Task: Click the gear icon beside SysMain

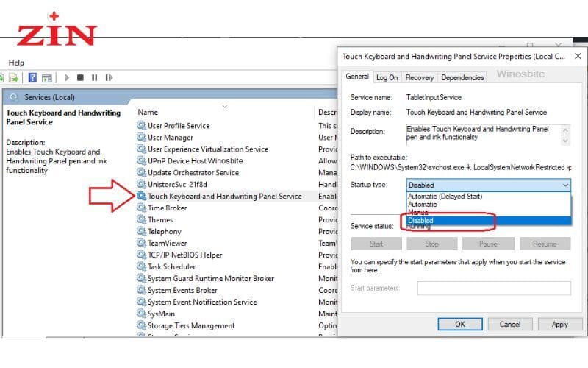Action: click(141, 314)
